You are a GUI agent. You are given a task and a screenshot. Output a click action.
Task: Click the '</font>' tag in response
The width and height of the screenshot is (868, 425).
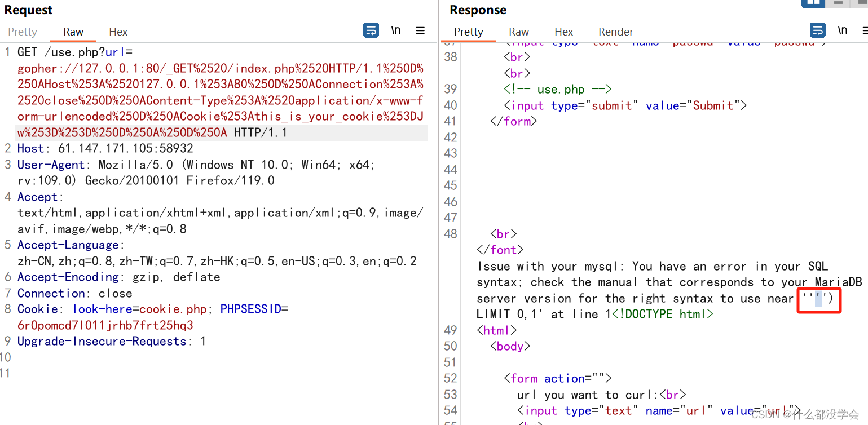[500, 250]
